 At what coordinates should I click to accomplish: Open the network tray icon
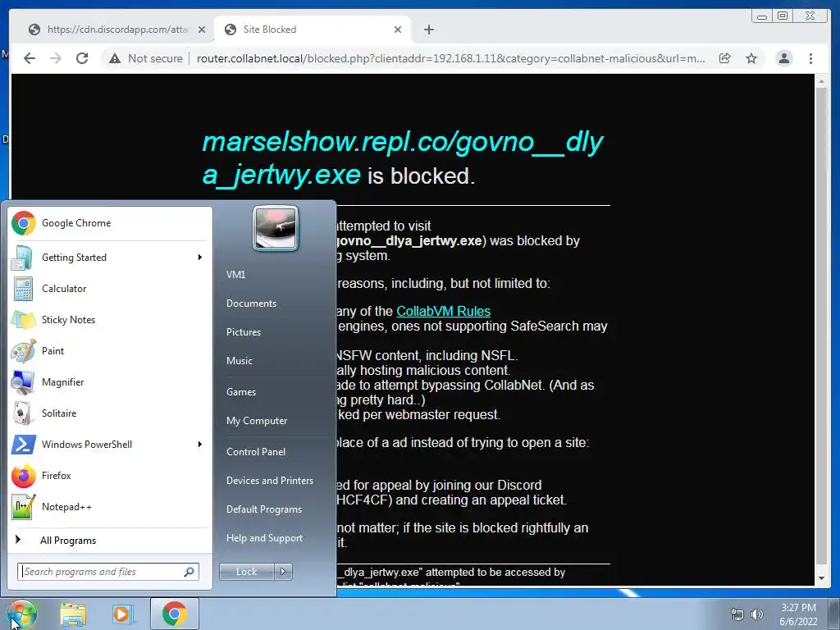(737, 614)
